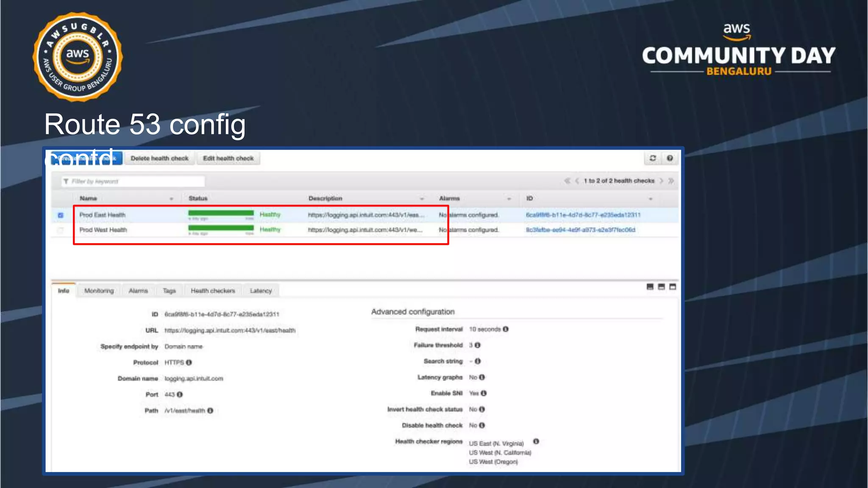868x488 pixels.
Task: Switch to the Latency tab
Action: 261,291
